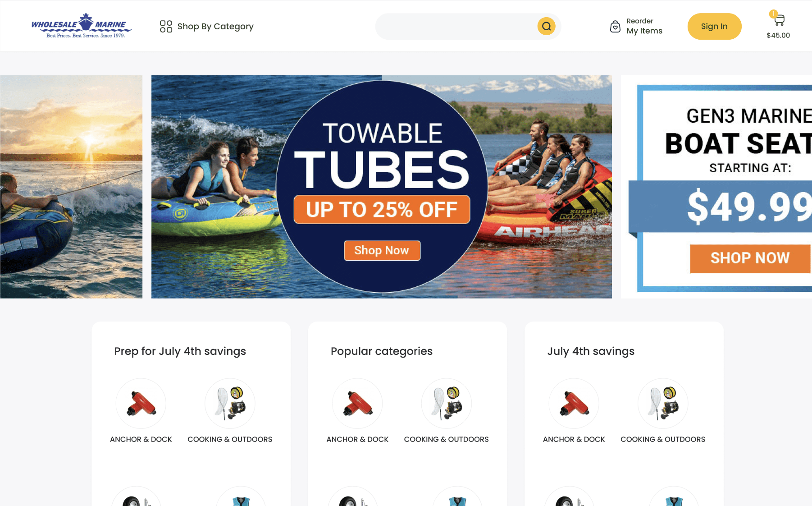Open Anchor & Dock icon in Prep for July 4th savings
Screen dimensions: 812x506
pos(141,403)
